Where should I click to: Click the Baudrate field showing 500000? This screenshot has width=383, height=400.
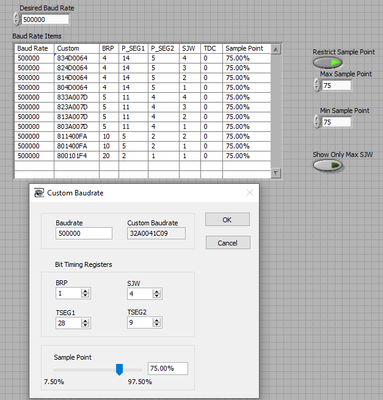coord(84,233)
